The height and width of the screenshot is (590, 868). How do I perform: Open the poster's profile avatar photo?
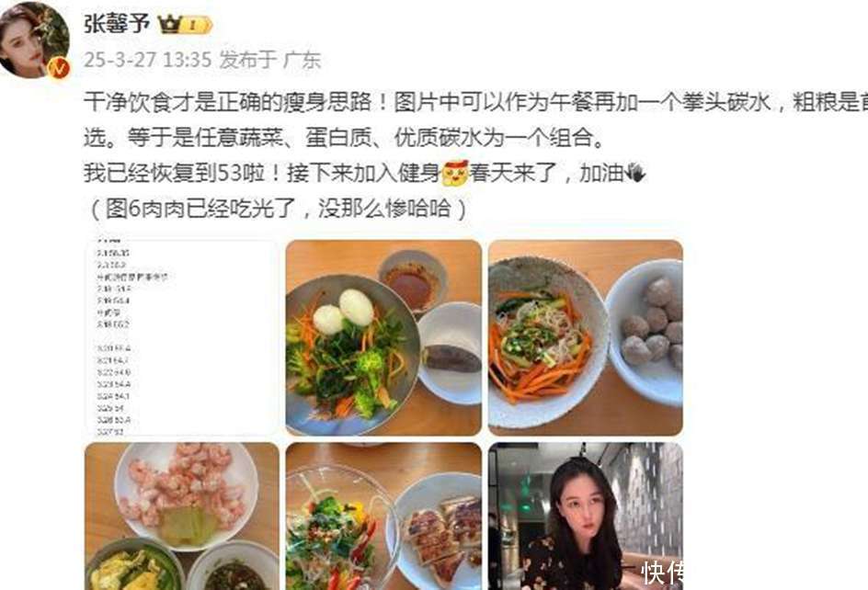34,39
